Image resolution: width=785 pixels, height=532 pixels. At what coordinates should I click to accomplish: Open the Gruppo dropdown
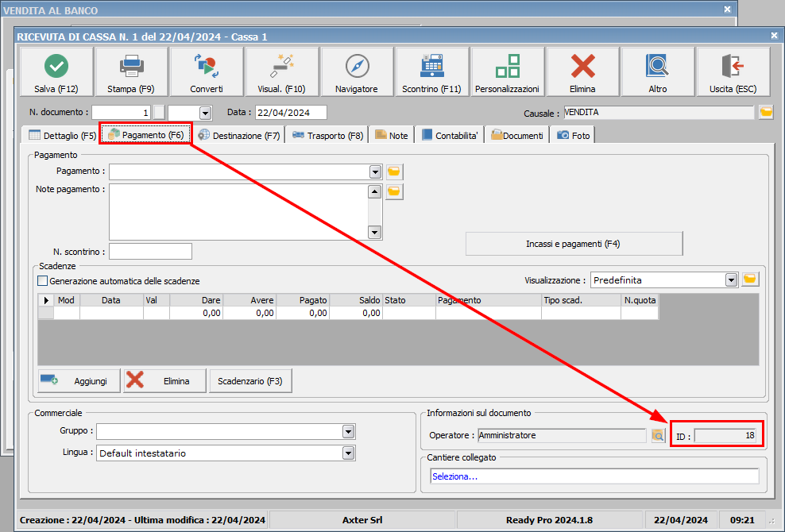point(349,431)
